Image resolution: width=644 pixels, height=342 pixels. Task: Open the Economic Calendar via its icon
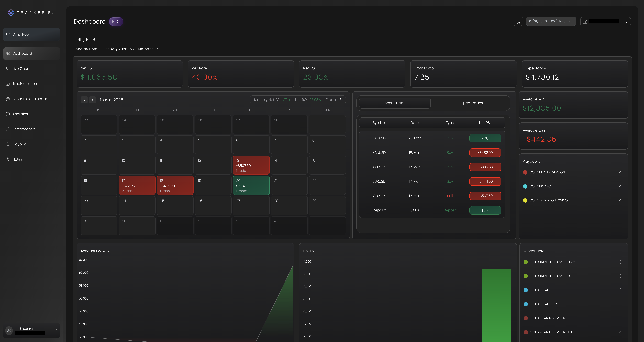click(8, 99)
